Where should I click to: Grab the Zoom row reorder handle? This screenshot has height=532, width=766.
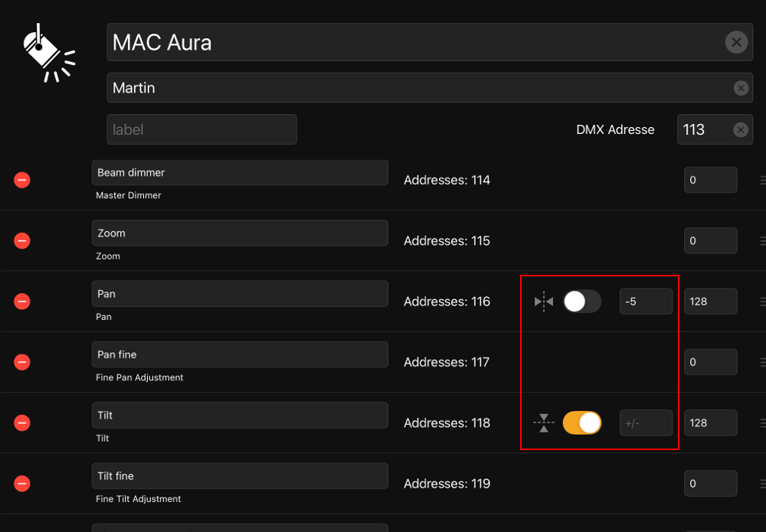pyautogui.click(x=762, y=240)
